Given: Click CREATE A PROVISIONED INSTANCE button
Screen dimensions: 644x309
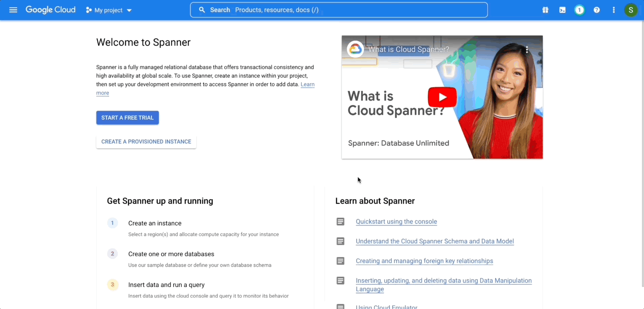Looking at the screenshot, I should click(146, 142).
